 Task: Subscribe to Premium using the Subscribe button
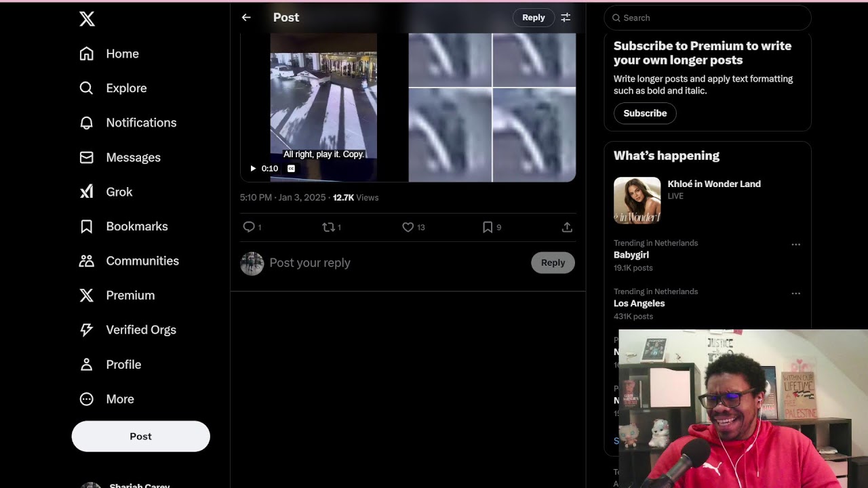(645, 113)
